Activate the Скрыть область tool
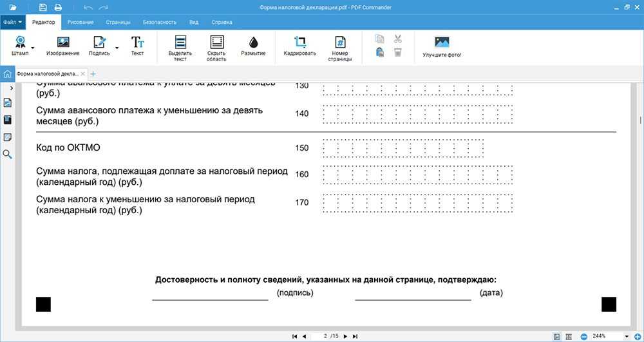Image resolution: width=644 pixels, height=342 pixels. (x=216, y=43)
